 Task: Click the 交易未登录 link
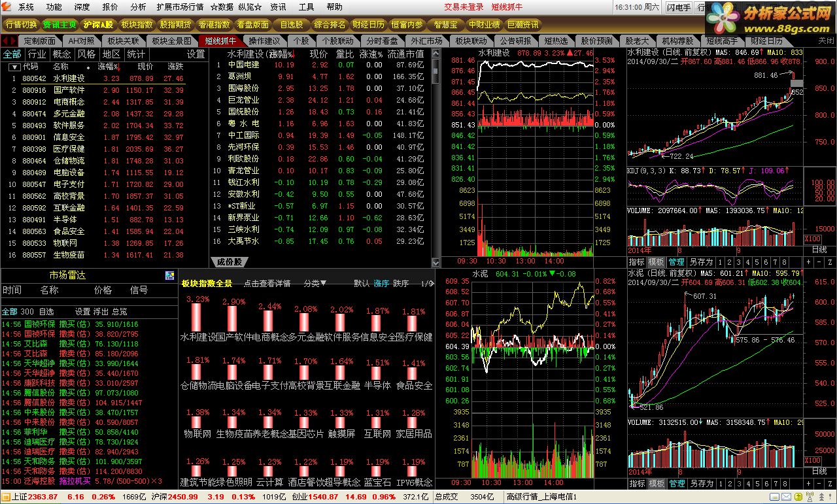464,7
